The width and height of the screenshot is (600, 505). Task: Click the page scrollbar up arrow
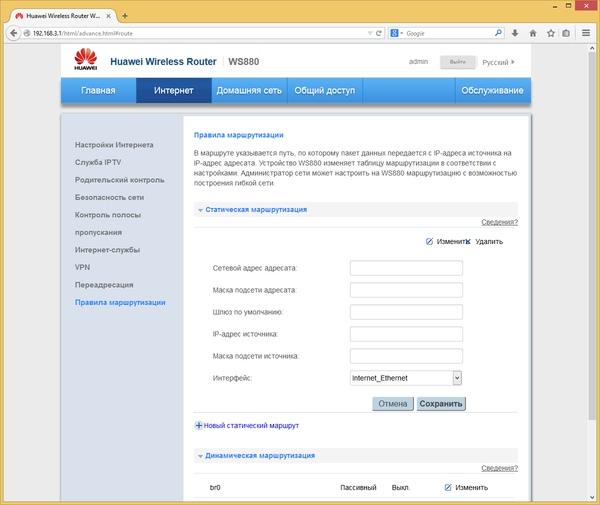coord(592,47)
